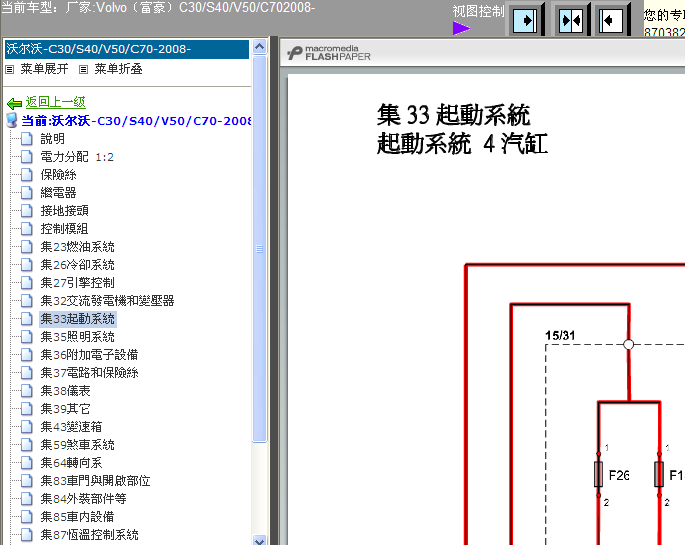
Task: Open 集32交流發電機和變壓器 diagram
Action: pos(107,300)
